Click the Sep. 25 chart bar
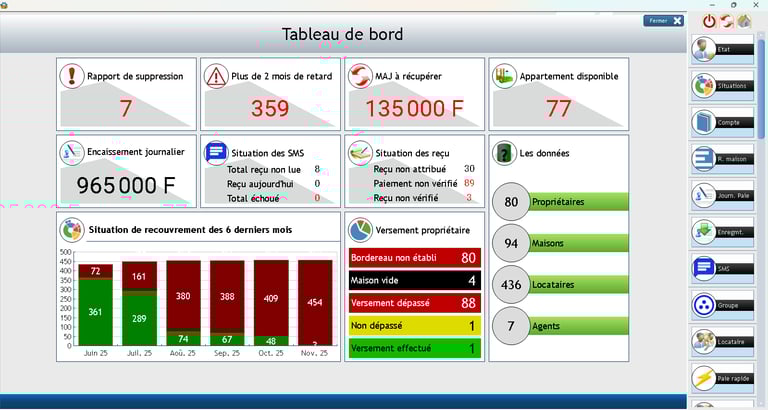This screenshot has height=410, width=768. (x=227, y=303)
